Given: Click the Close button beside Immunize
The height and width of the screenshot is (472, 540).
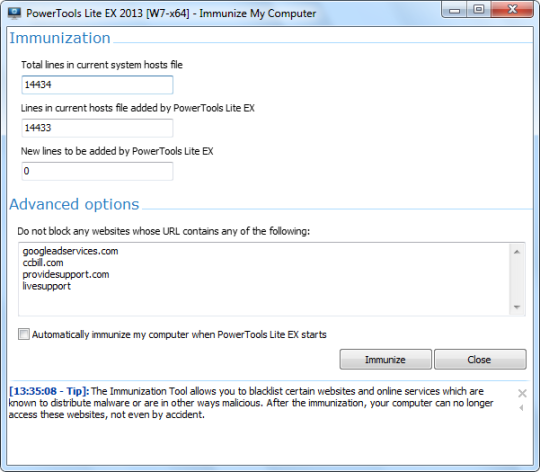Looking at the screenshot, I should tap(480, 359).
